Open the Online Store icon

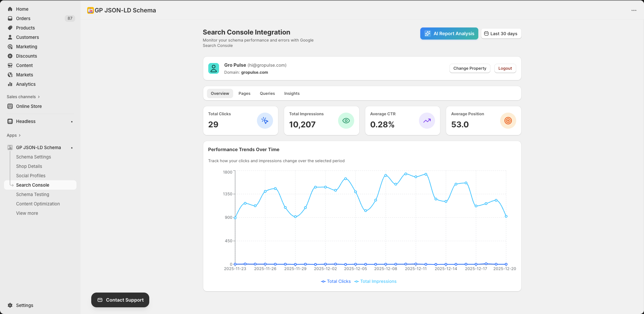pos(10,106)
